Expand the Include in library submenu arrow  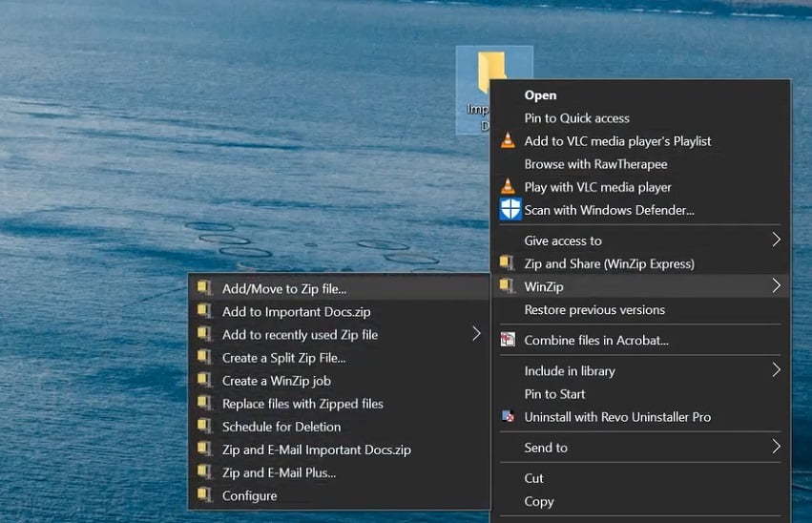pos(776,369)
